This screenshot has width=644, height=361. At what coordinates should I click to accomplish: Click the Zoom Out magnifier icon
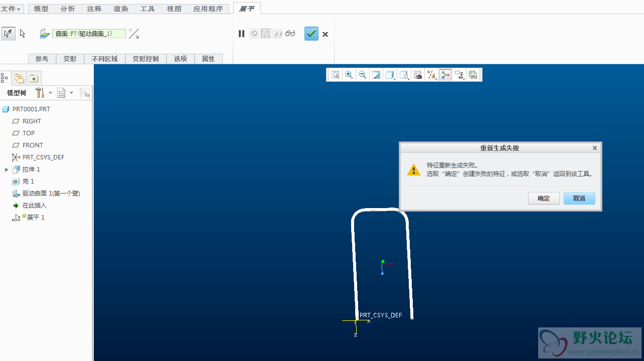363,75
